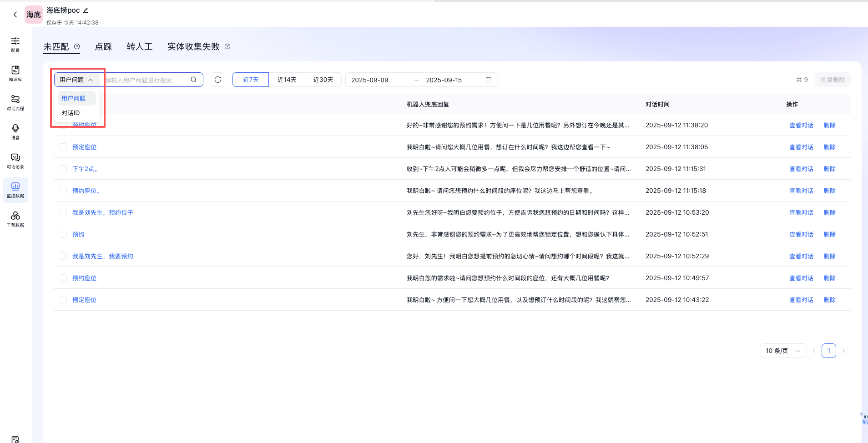Check the checkbox for 预定座位 row
The height and width of the screenshot is (443, 868).
(x=63, y=147)
